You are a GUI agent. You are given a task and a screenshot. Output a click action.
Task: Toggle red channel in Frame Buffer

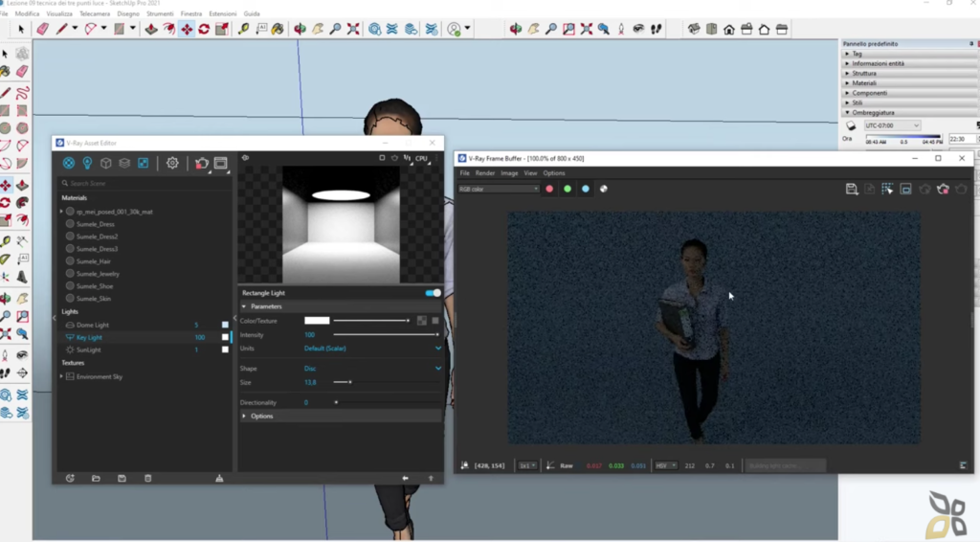pos(549,189)
